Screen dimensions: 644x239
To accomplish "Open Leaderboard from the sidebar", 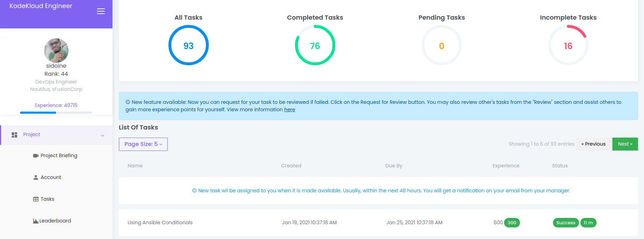I will [x=55, y=221].
